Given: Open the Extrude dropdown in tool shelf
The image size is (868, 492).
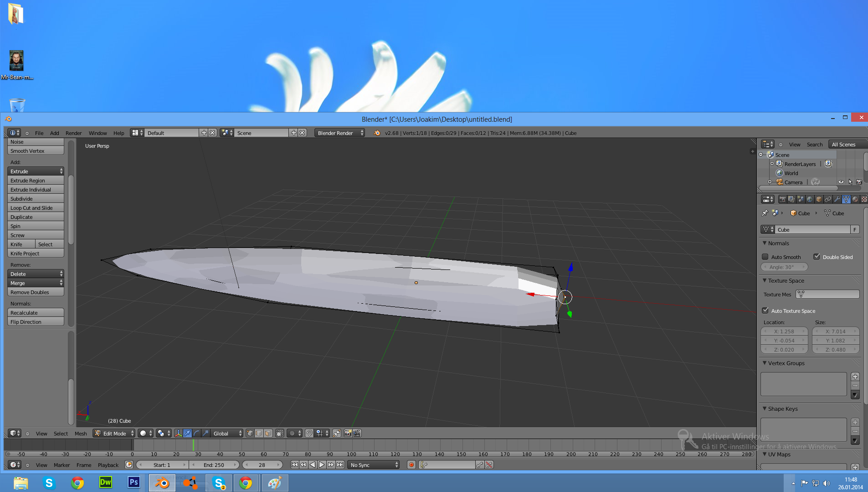Looking at the screenshot, I should tap(36, 171).
